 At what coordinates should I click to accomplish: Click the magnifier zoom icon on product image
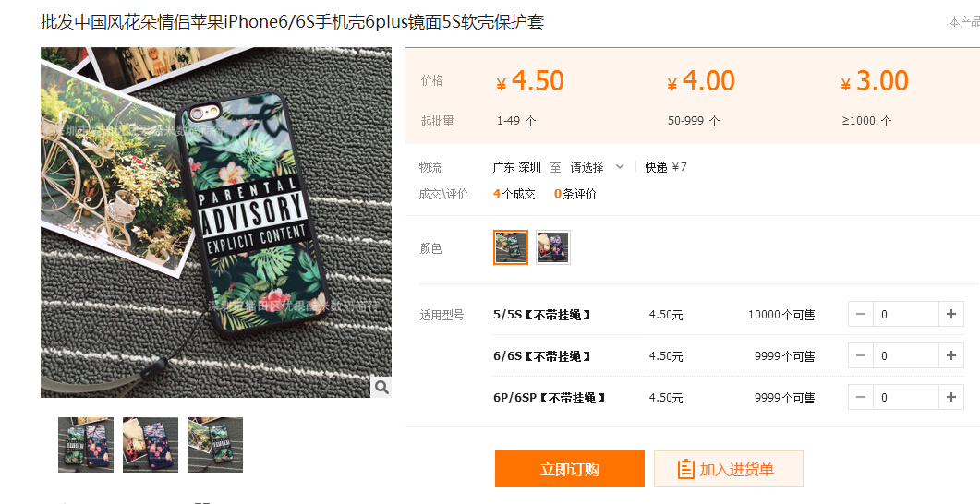[381, 387]
